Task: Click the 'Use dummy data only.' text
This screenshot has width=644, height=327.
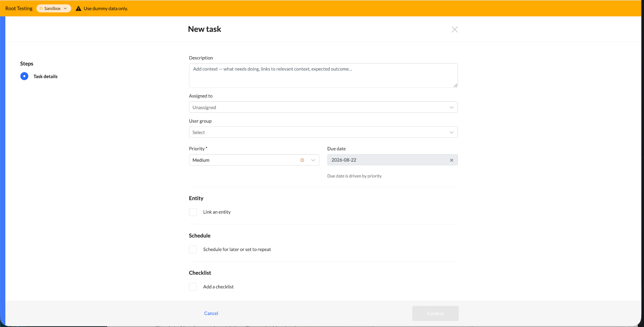Action: [106, 8]
